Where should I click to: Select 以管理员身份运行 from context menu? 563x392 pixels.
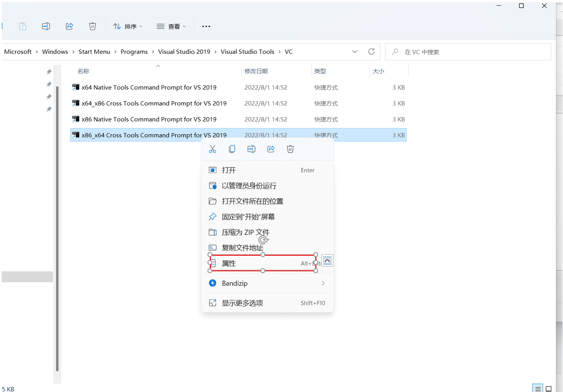(249, 186)
